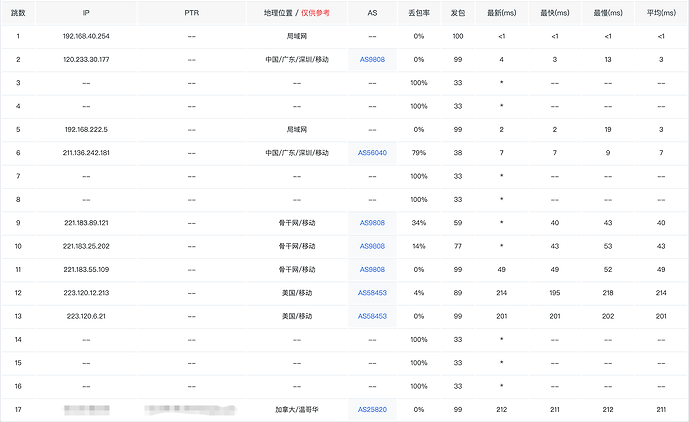Open the AS25820 link
This screenshot has height=422, width=689.
point(372,409)
